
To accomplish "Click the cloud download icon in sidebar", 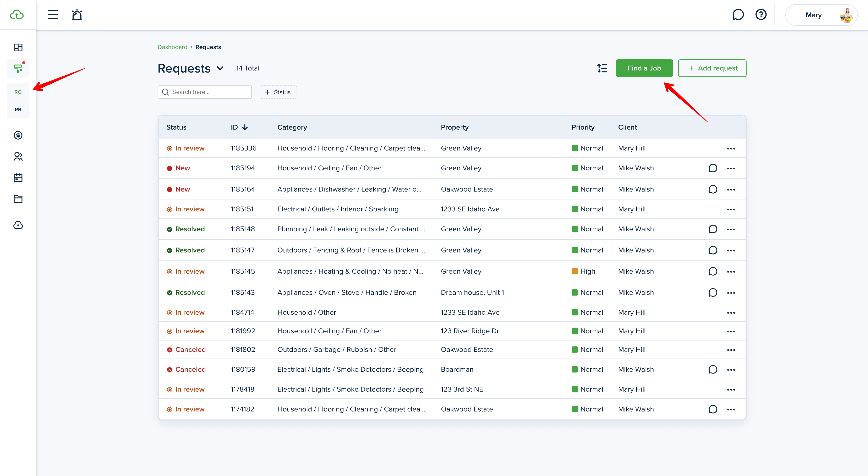I will tap(18, 225).
